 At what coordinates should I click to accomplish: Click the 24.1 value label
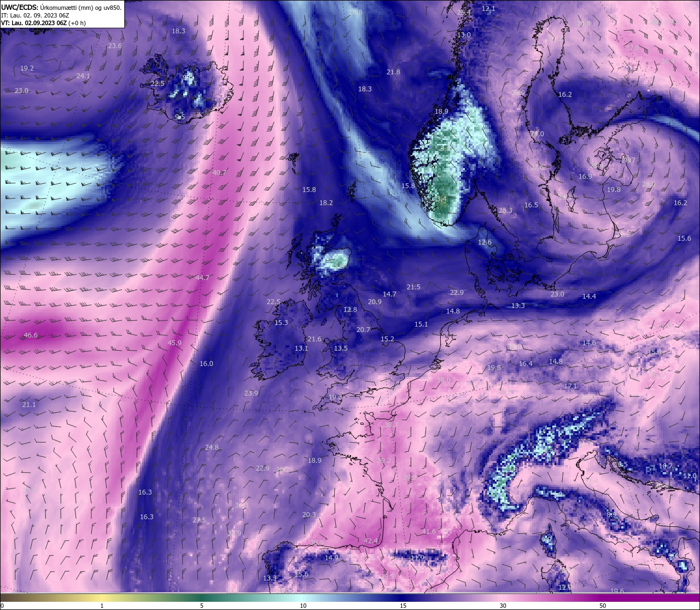[83, 76]
